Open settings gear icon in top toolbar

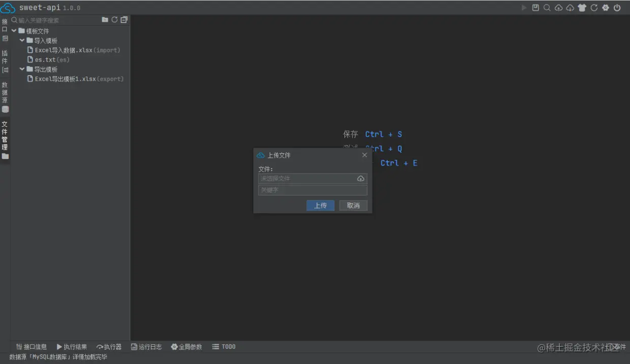click(606, 8)
